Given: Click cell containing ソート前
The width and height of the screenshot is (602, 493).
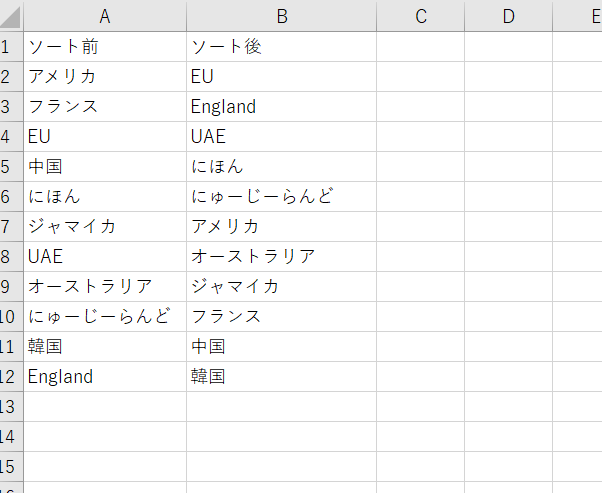Looking at the screenshot, I should click(105, 46).
